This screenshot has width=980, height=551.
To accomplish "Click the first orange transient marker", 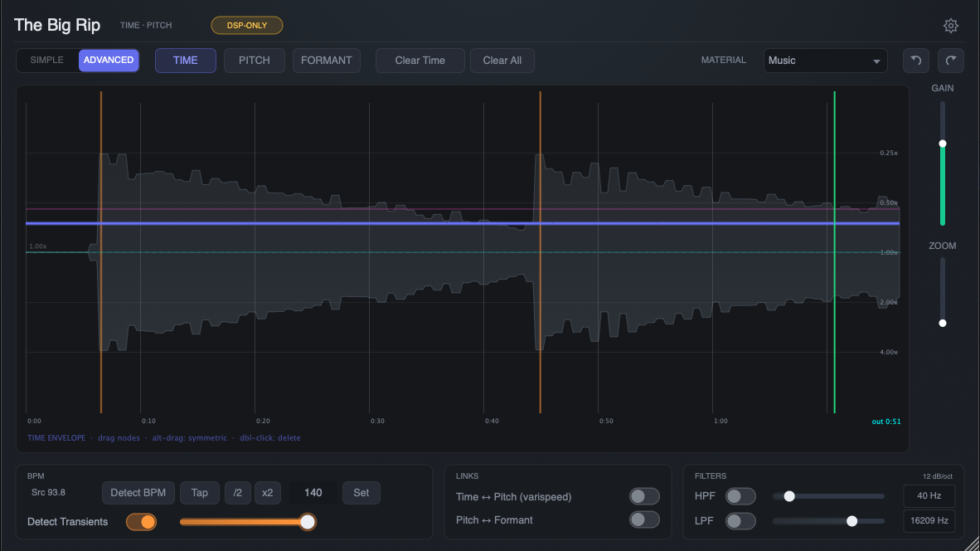I will tap(101, 252).
